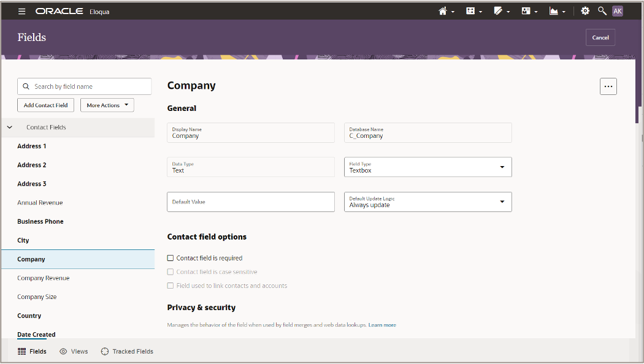Toggle 'Contact field is case sensitive' checkbox
This screenshot has height=364, width=644.
coord(171,272)
